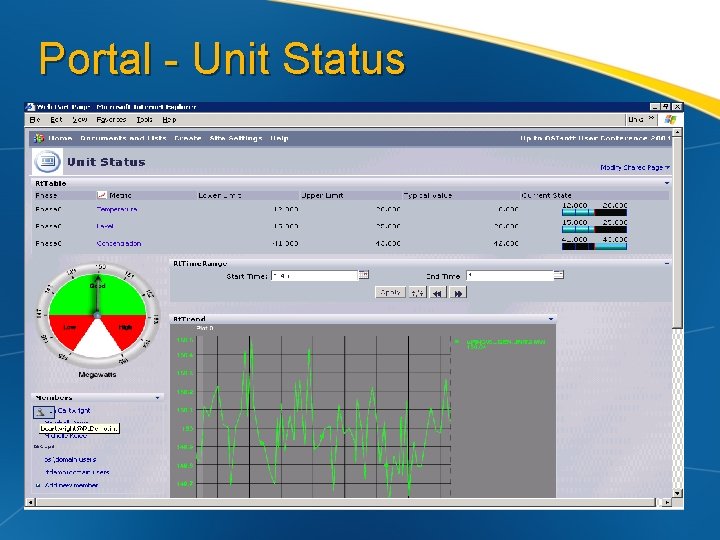Expand the Members web part menu arrow

tap(158, 398)
